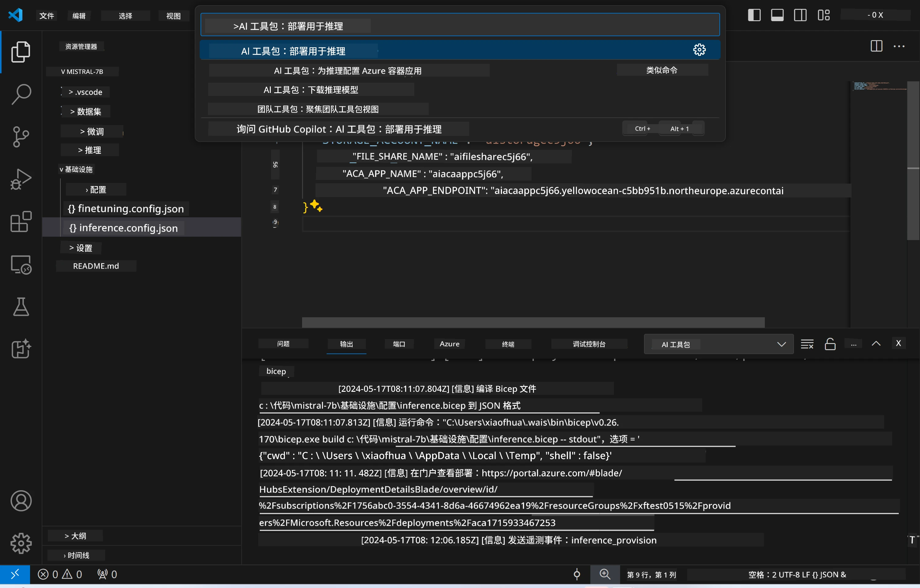Image resolution: width=920 pixels, height=588 pixels.
Task: Open the portal.azure.com deployment link
Action: pyautogui.click(x=551, y=473)
